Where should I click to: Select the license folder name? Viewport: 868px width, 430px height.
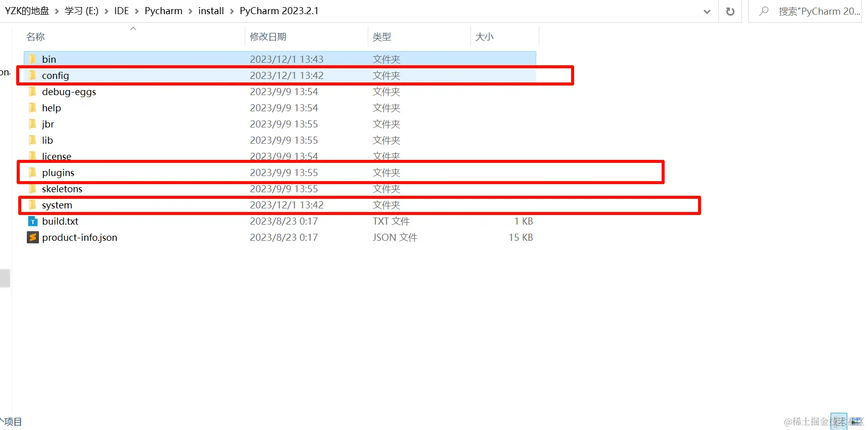pos(56,156)
